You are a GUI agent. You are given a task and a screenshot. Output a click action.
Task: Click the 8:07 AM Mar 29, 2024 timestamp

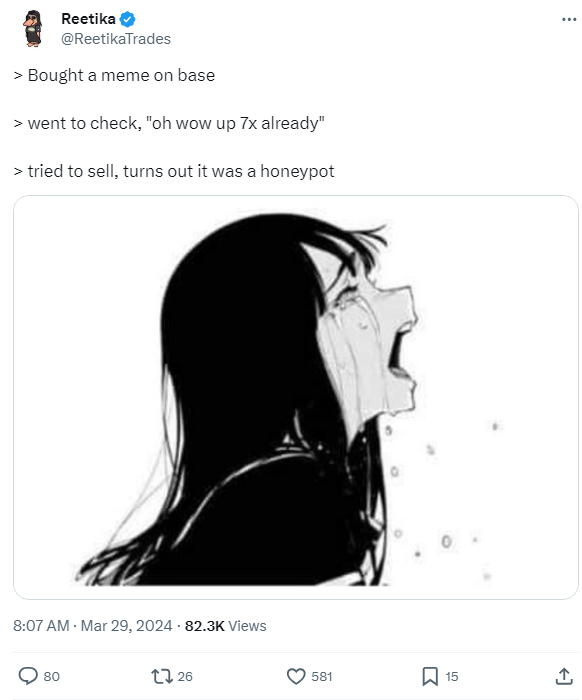(92, 625)
